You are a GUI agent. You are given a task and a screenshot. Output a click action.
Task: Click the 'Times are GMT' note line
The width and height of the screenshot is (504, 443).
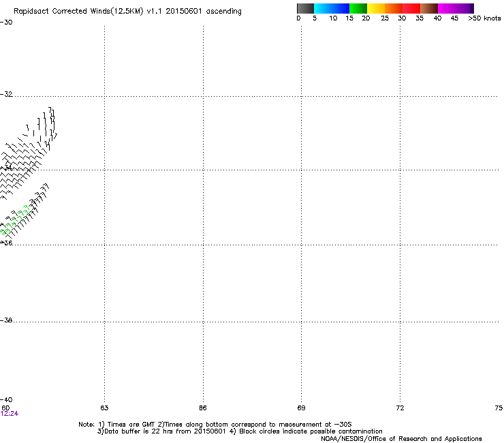pyautogui.click(x=215, y=425)
